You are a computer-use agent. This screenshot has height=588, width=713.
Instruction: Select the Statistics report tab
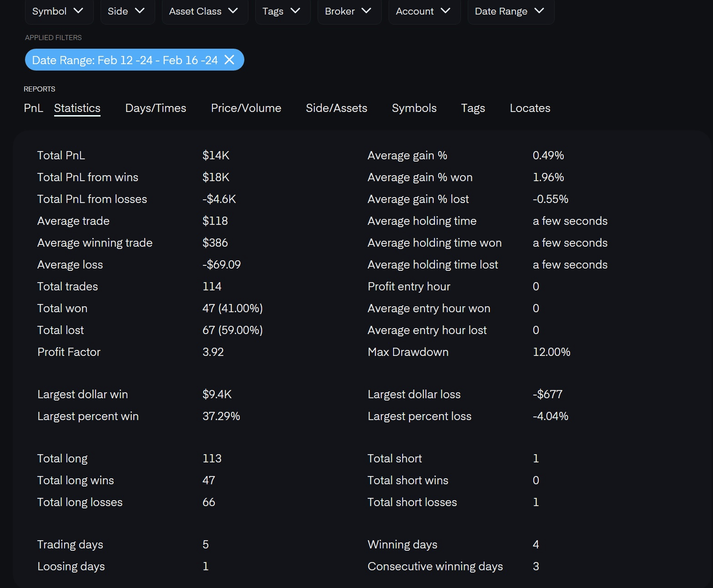(77, 108)
